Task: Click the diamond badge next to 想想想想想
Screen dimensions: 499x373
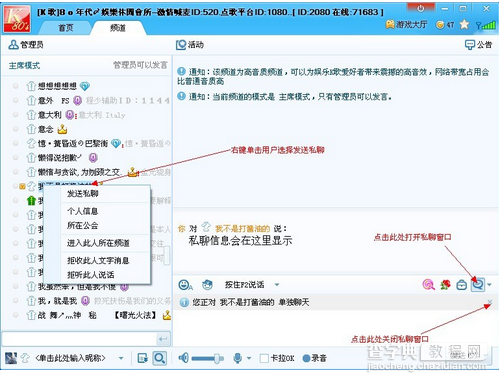Action: [85, 87]
